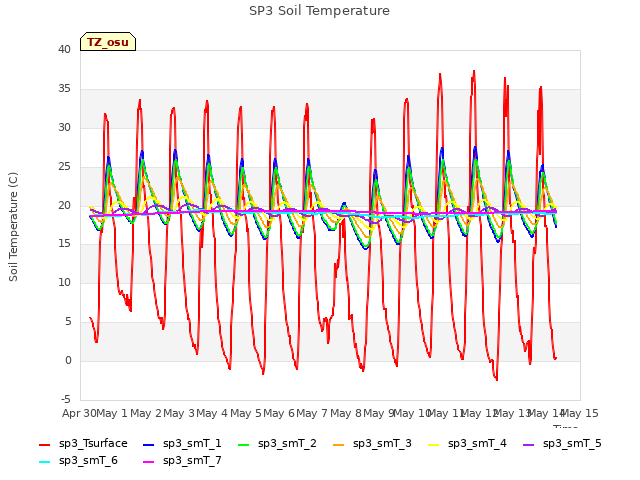The image size is (640, 480).
Task: Toggle the sp3_smT_6 legend entry
Action: (x=78, y=461)
